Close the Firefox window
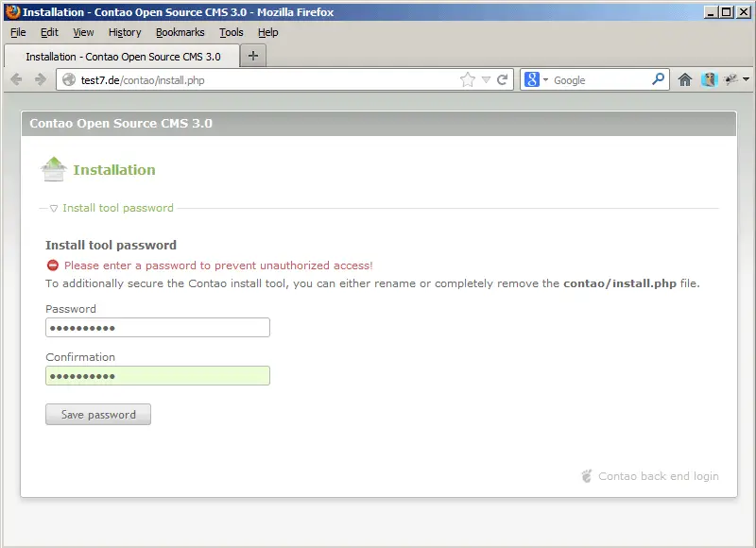This screenshot has height=548, width=756. [743, 12]
